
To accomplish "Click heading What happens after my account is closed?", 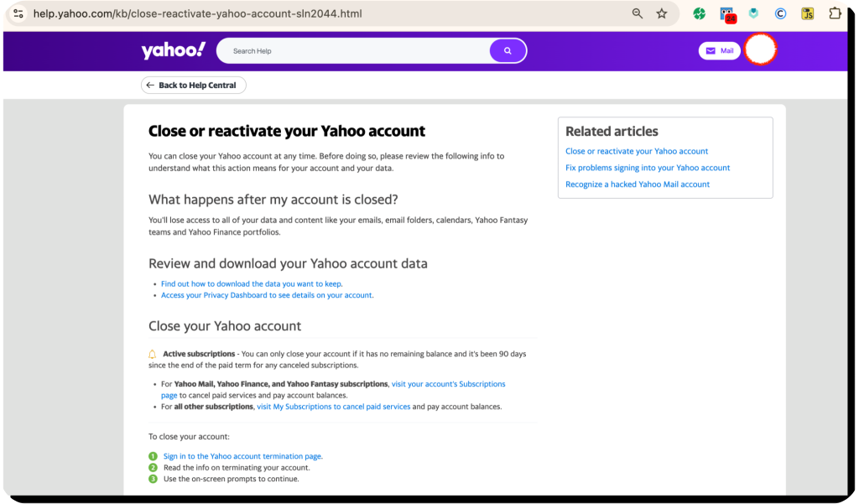I will 273,200.
